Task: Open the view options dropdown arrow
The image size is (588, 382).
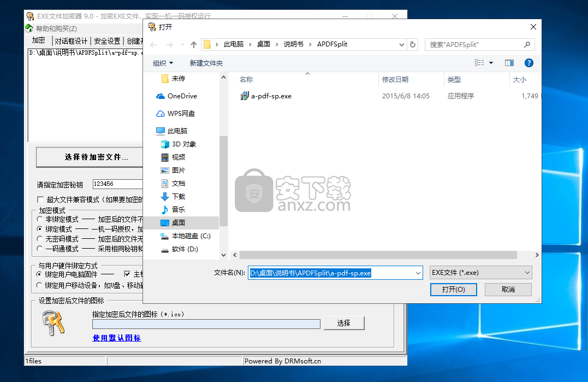Action: tap(491, 63)
